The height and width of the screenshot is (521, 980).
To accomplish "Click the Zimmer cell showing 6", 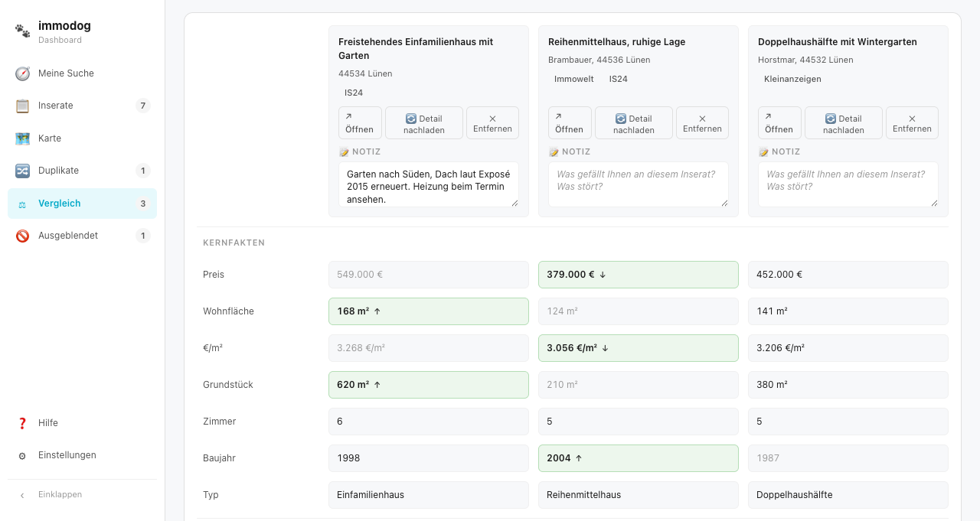I will [x=429, y=422].
